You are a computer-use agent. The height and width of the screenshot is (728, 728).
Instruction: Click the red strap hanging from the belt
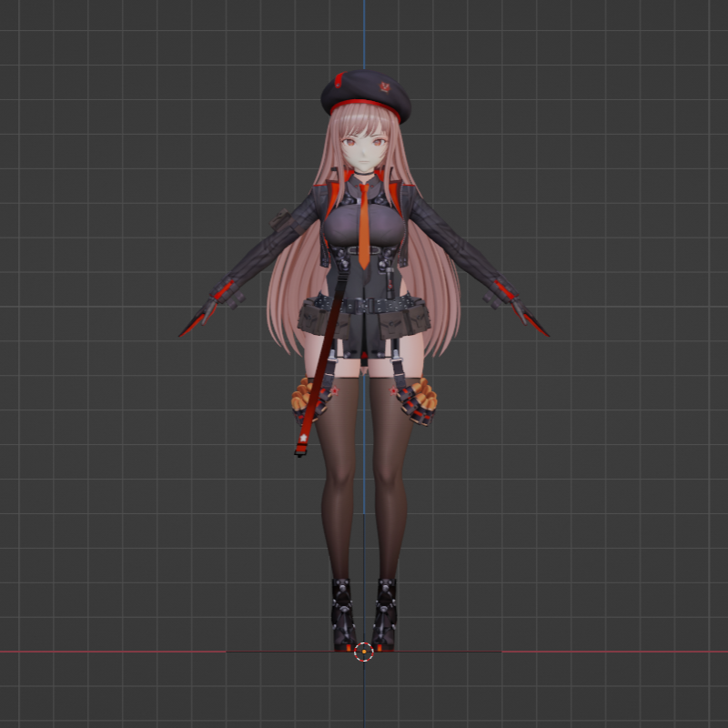[319, 367]
